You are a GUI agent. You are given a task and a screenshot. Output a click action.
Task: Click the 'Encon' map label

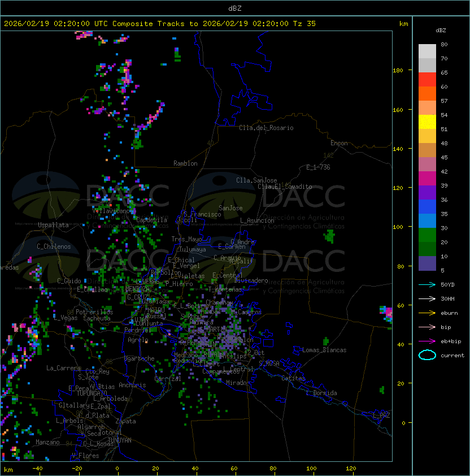point(339,143)
